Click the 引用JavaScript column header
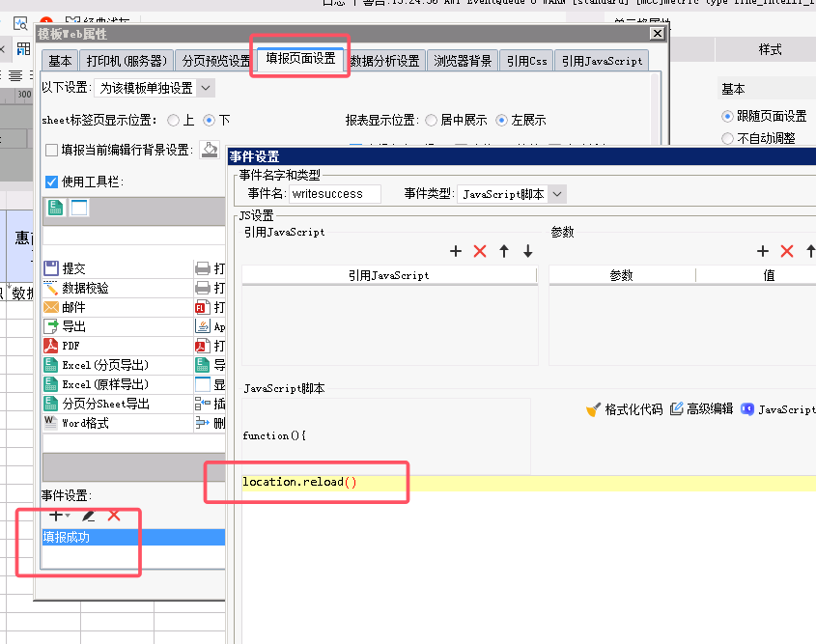816x644 pixels. [389, 275]
